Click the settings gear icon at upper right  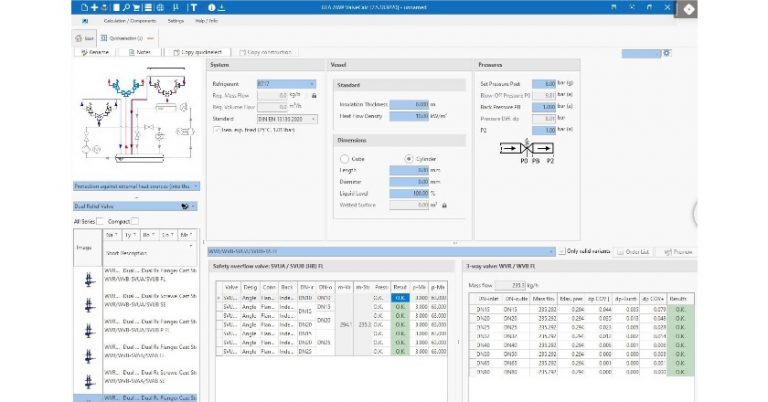click(667, 52)
